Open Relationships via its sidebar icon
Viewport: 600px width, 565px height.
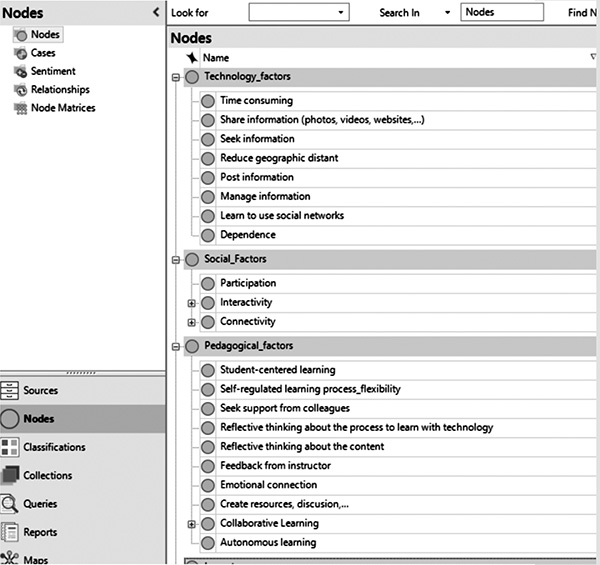21,89
